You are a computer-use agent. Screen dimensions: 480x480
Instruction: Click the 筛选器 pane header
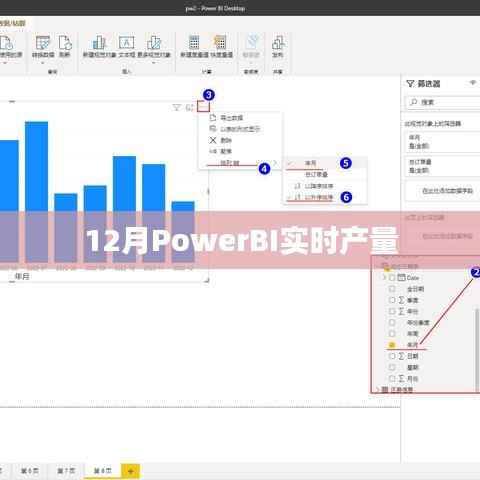click(x=429, y=83)
